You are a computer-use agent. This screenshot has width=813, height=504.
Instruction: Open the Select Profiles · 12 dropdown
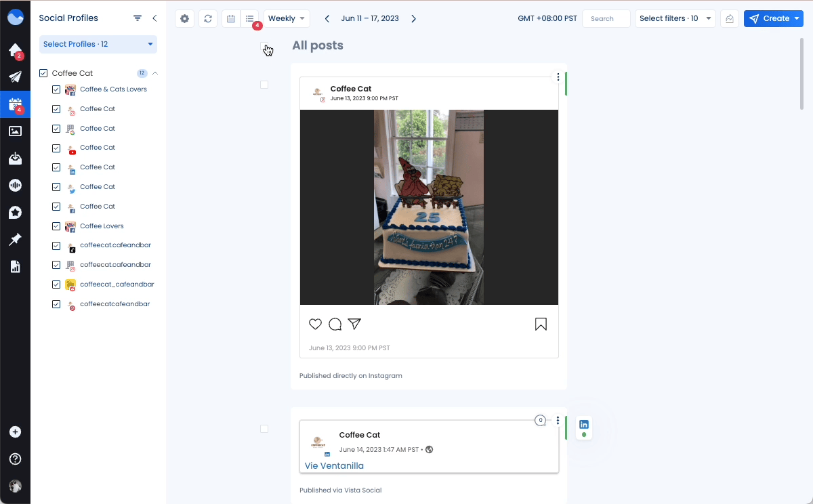point(98,44)
